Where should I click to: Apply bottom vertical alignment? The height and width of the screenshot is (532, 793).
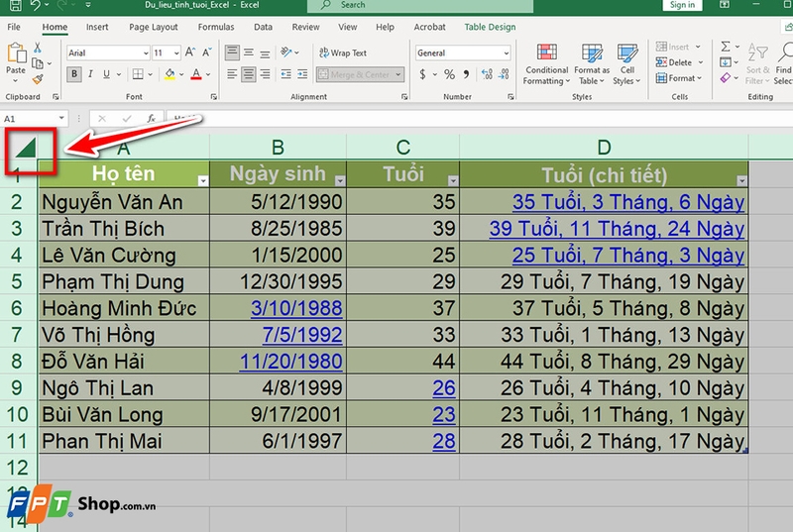click(265, 53)
